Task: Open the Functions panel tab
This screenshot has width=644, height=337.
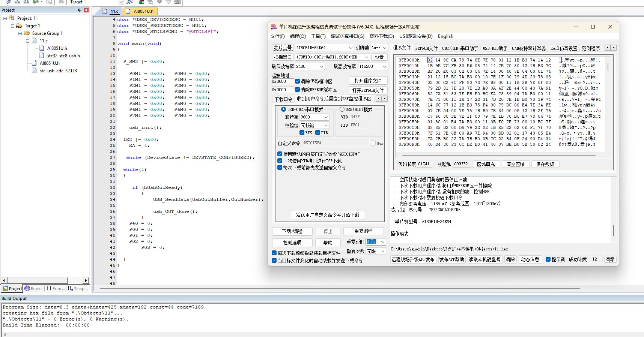Action: (55, 288)
